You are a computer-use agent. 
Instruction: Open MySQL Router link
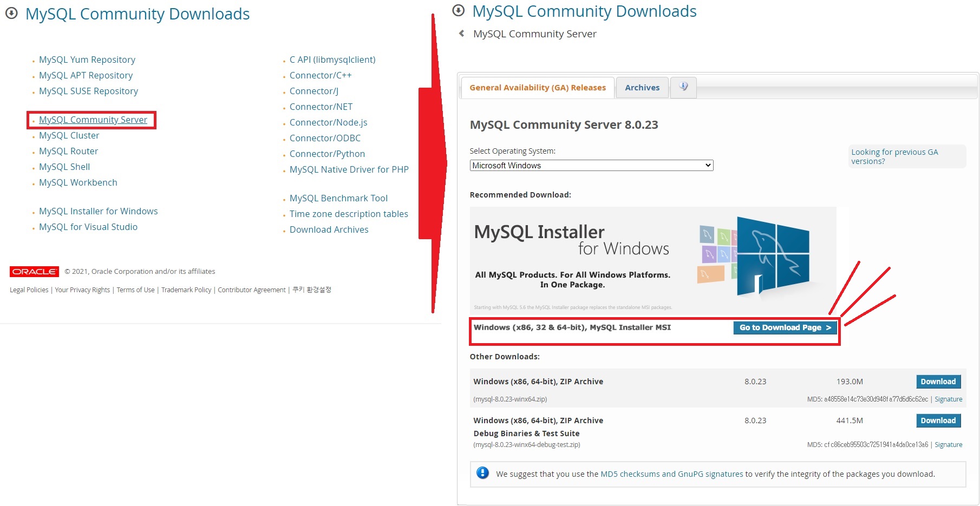pos(68,151)
